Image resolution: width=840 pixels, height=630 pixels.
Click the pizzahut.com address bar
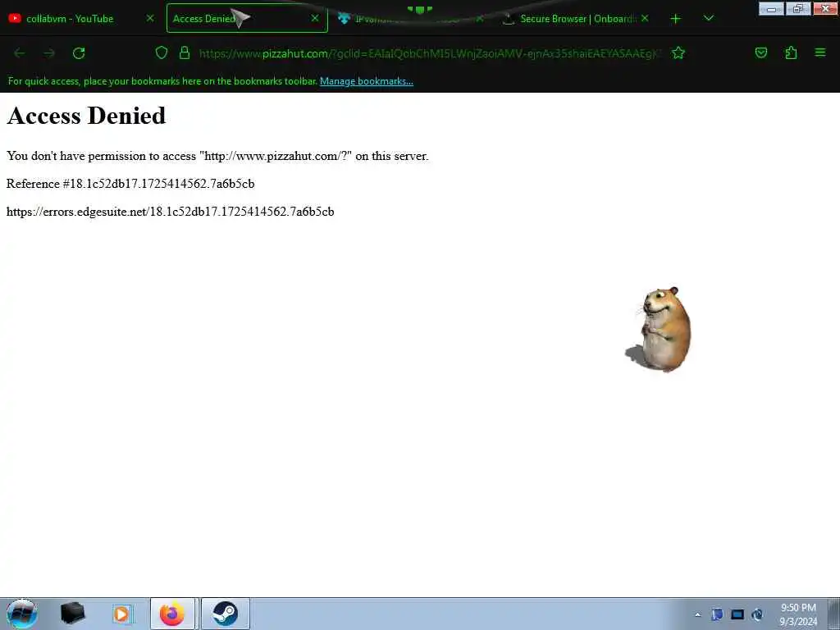click(x=430, y=53)
